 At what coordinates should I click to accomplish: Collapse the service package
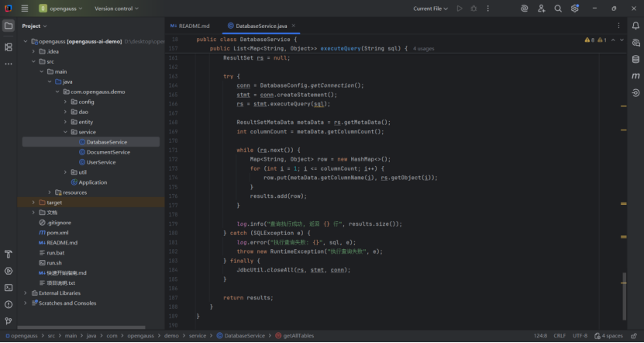(x=65, y=132)
